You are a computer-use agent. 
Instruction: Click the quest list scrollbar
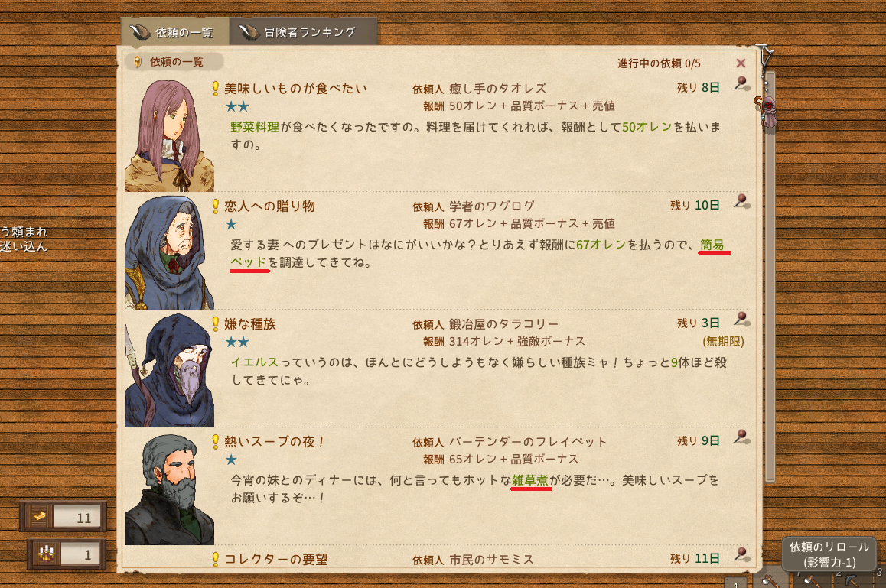click(x=770, y=277)
